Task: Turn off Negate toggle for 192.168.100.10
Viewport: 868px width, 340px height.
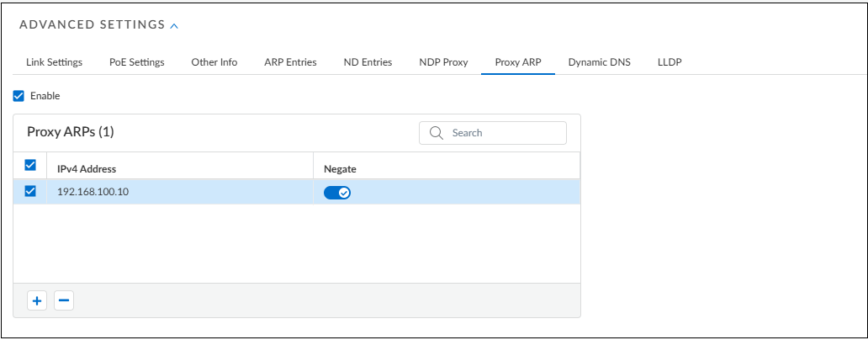Action: coord(337,193)
